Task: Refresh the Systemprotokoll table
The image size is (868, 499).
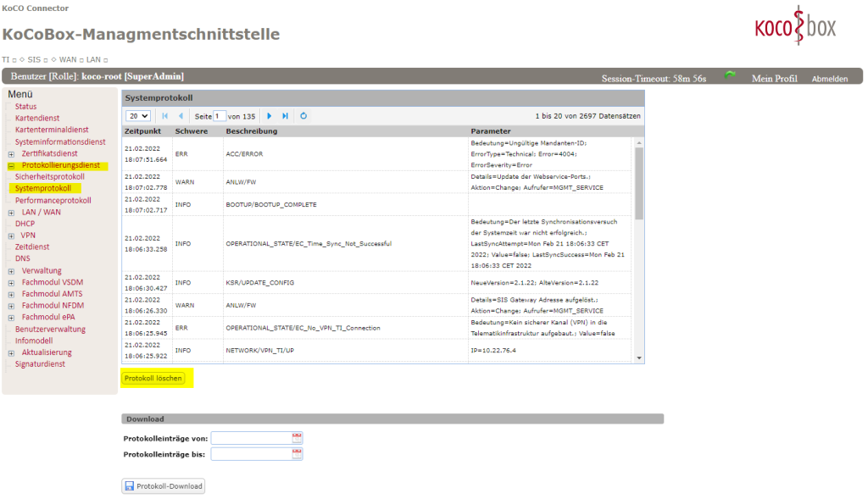Action: [x=303, y=115]
